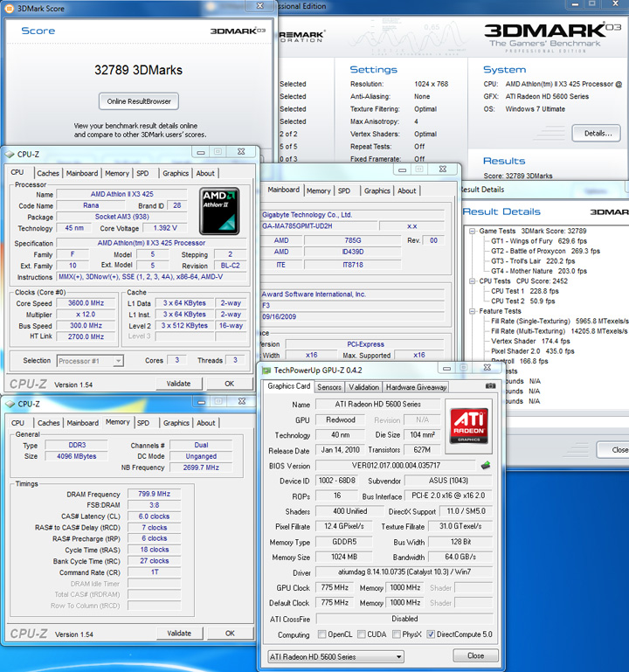This screenshot has width=629, height=672.
Task: Enable the PhysX checkbox in GPU-Z
Action: click(x=397, y=634)
